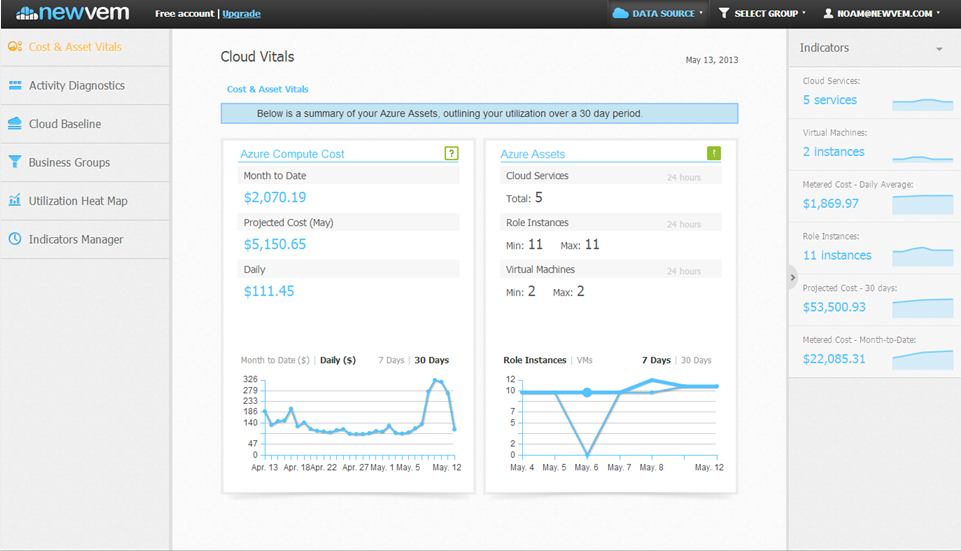The image size is (961, 551).
Task: Click the May. 6 data point marker
Action: pos(587,392)
